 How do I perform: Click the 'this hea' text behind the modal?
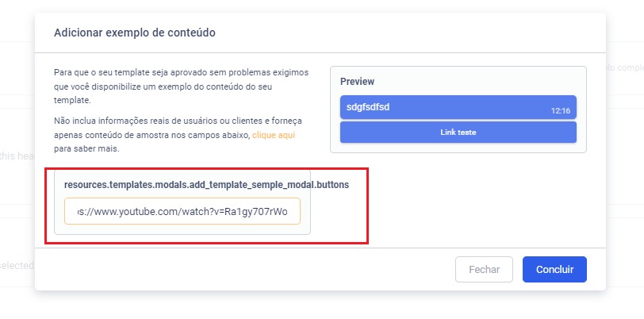point(16,156)
